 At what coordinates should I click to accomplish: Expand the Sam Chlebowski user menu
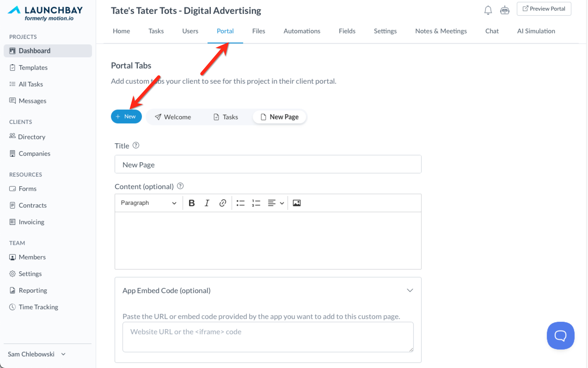[x=37, y=354]
